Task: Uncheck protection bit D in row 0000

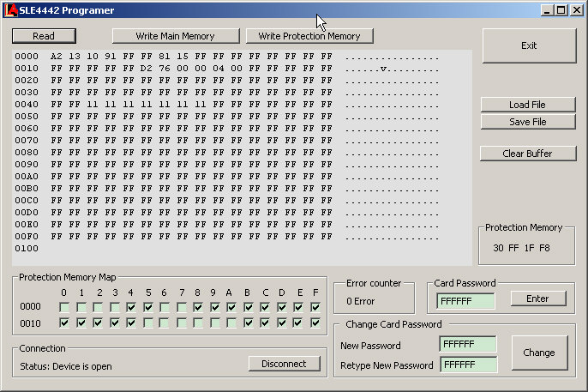Action: tap(282, 308)
